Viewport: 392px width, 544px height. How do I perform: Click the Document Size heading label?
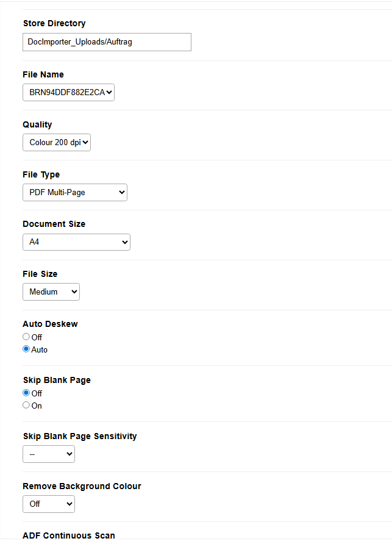(x=54, y=224)
